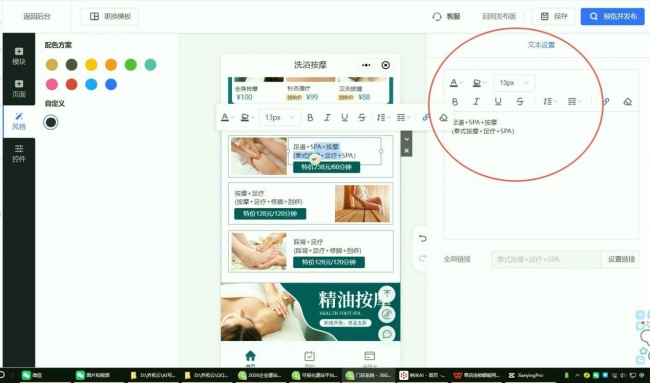Image resolution: width=650 pixels, height=383 pixels.
Task: Click the 设置链接 button
Action: [x=620, y=259]
